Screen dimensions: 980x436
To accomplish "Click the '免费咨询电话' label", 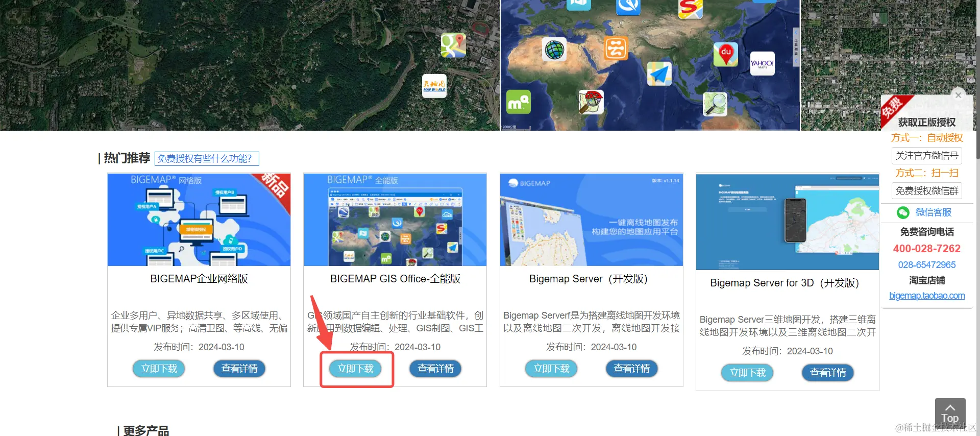I will coord(927,232).
